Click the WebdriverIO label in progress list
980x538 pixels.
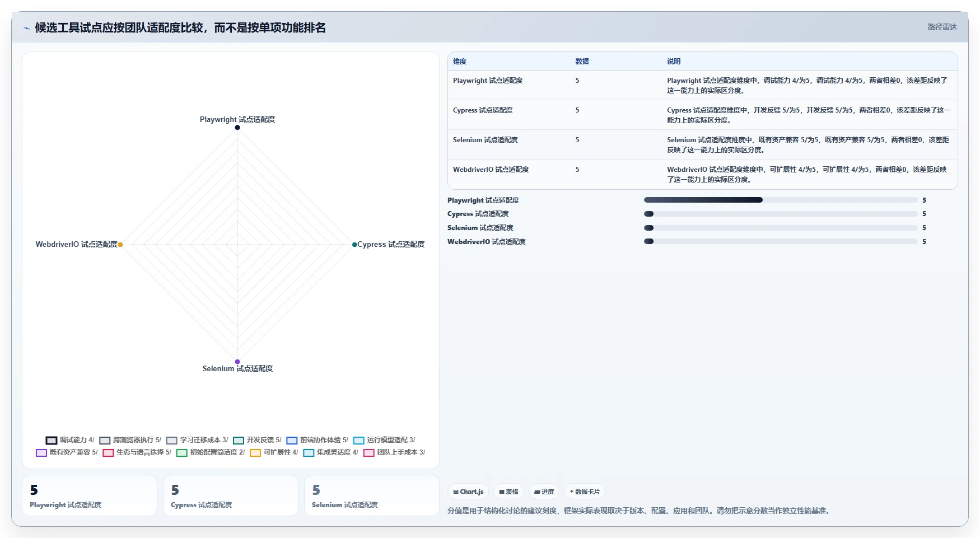[x=487, y=241]
